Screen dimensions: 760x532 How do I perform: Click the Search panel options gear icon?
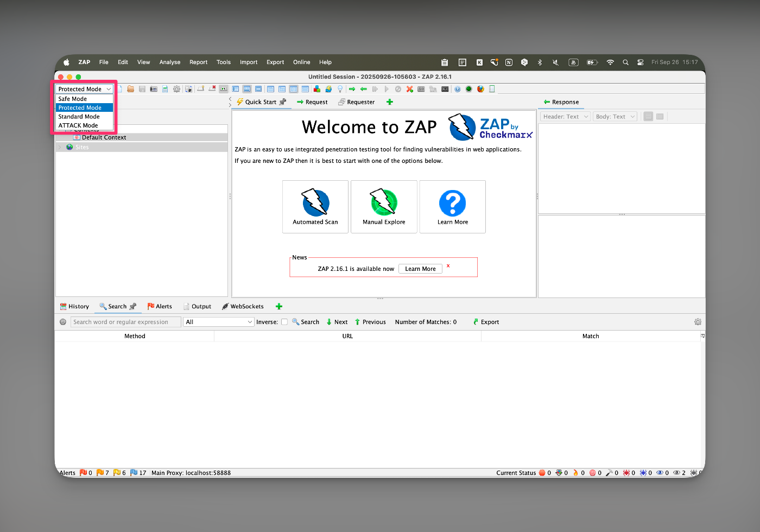click(x=698, y=322)
